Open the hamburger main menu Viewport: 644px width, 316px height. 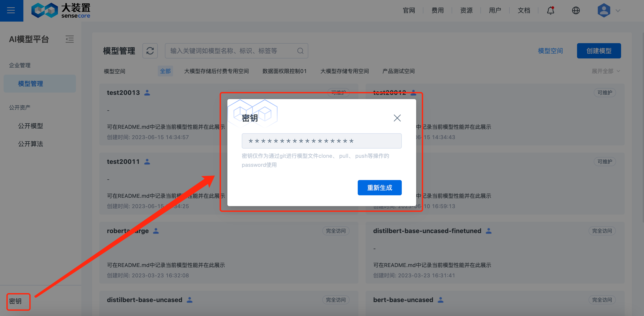(x=11, y=11)
